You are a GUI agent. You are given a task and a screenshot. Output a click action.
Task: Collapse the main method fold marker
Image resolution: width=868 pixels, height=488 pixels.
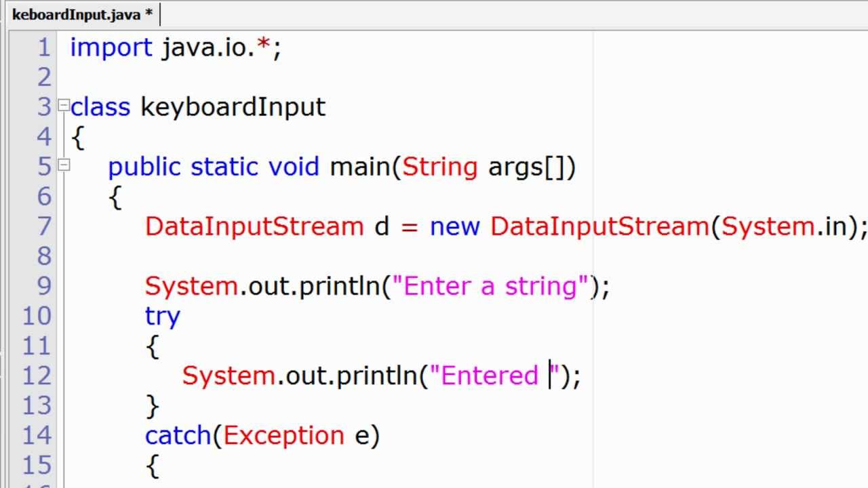tap(64, 165)
